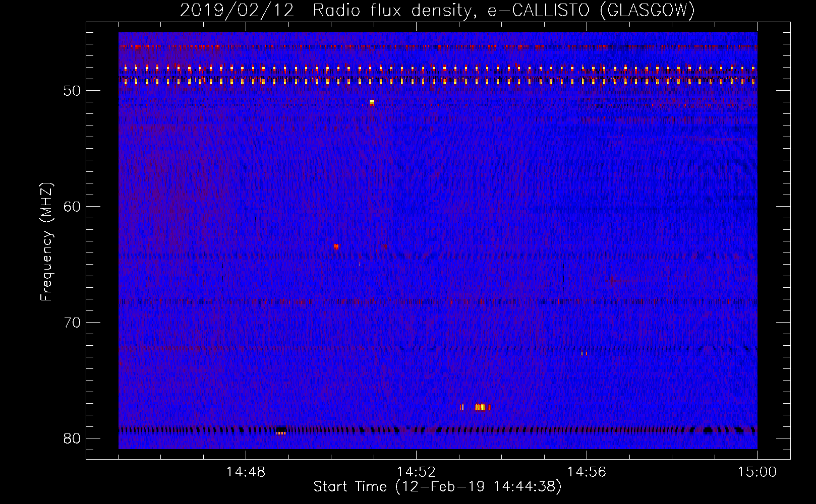Click the 14:48 time tick label
The height and width of the screenshot is (504, 816).
(246, 472)
